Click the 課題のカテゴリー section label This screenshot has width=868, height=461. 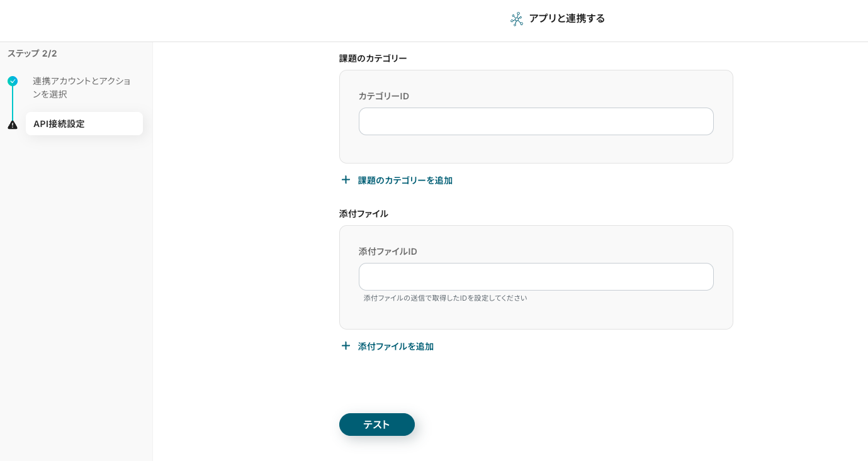click(x=373, y=58)
